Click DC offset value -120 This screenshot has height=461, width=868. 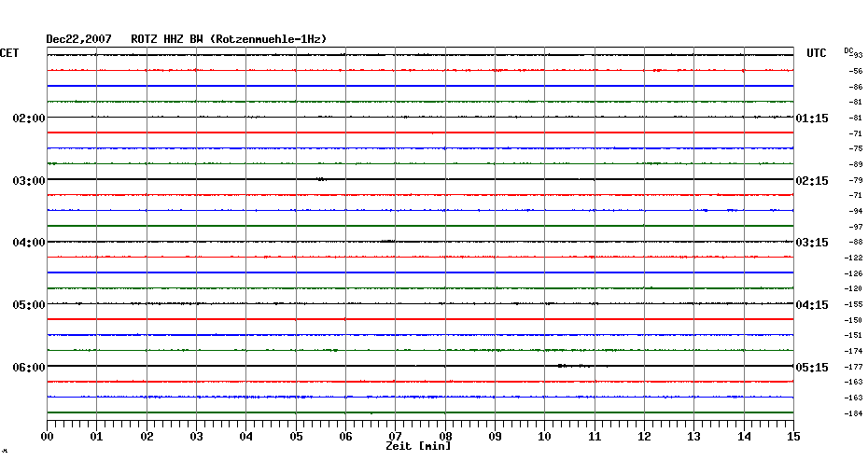click(x=854, y=289)
